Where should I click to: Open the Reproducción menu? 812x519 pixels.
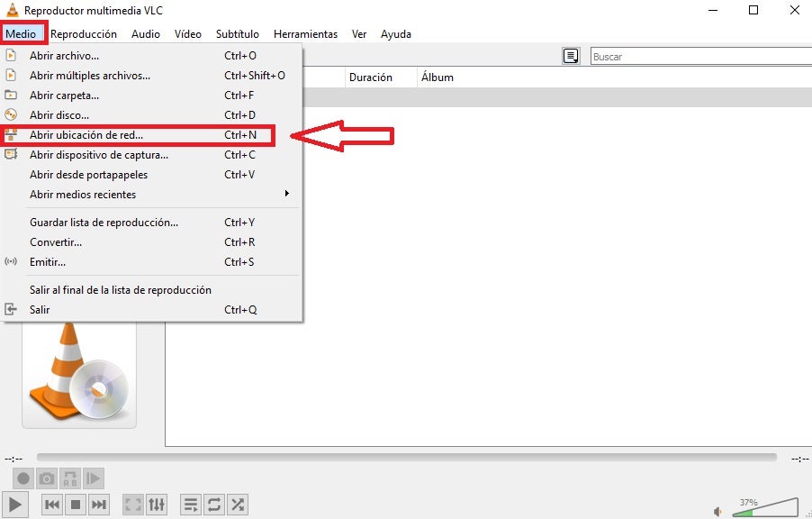tap(84, 34)
